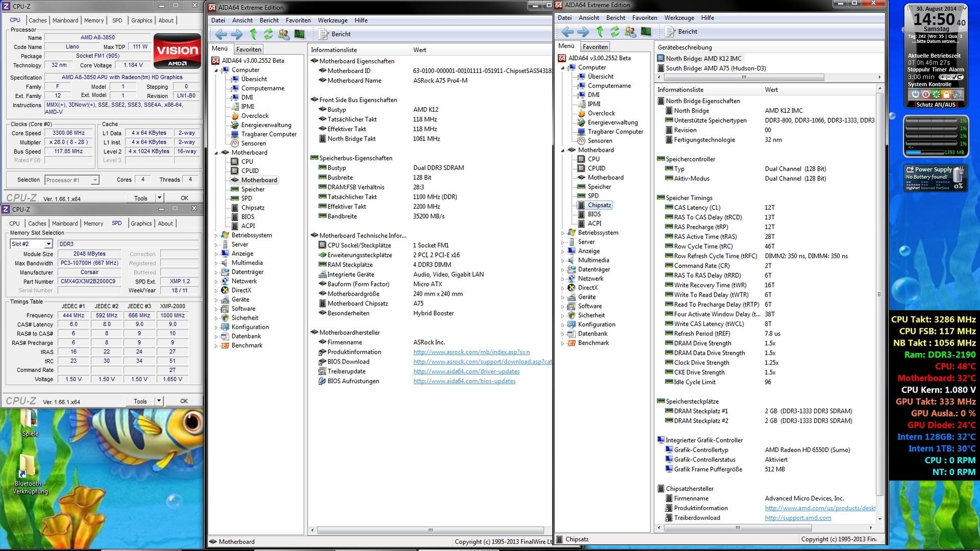Select the HighPerf power plan
The image size is (980, 551).
point(913,188)
